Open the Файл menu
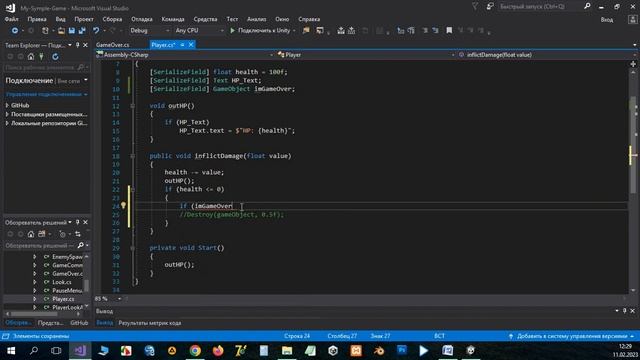Screen dimensions: 640x360 pyautogui.click(x=11, y=19)
